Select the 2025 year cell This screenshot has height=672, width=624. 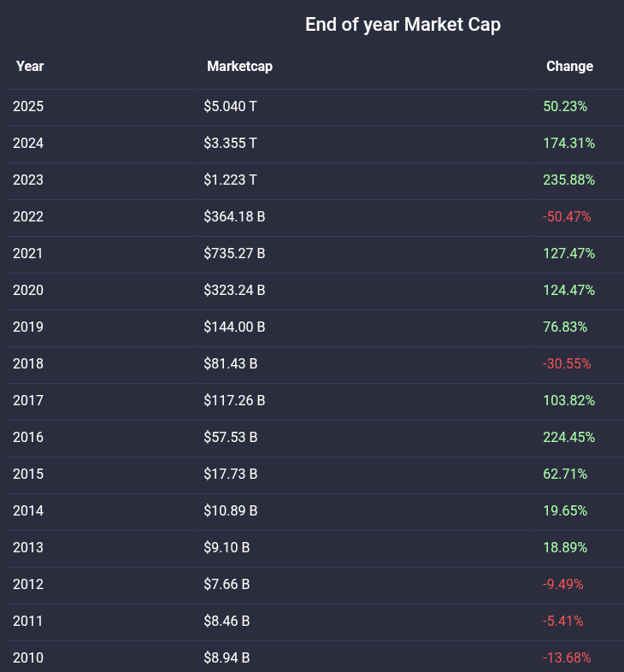28,107
